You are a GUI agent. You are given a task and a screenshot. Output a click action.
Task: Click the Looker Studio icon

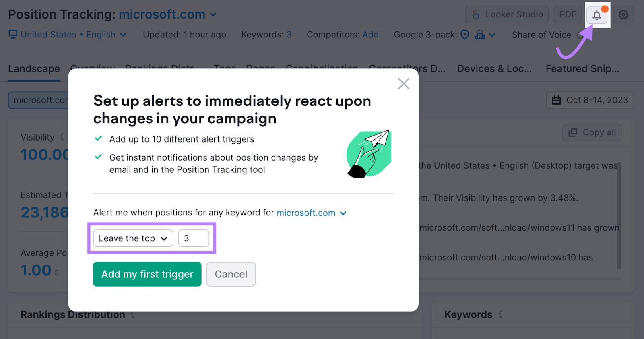click(x=475, y=14)
